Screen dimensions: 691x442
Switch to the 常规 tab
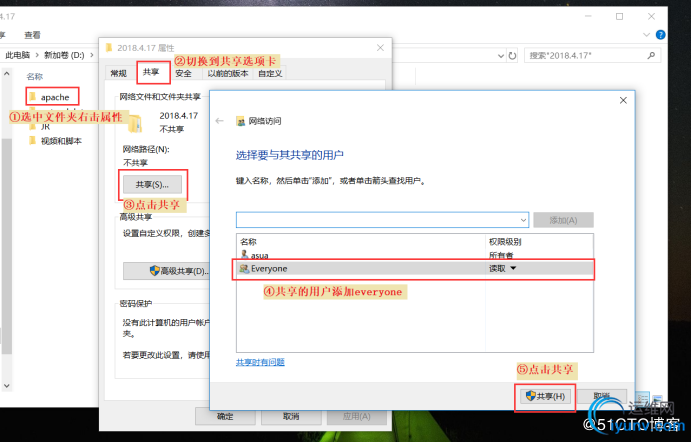pyautogui.click(x=119, y=73)
